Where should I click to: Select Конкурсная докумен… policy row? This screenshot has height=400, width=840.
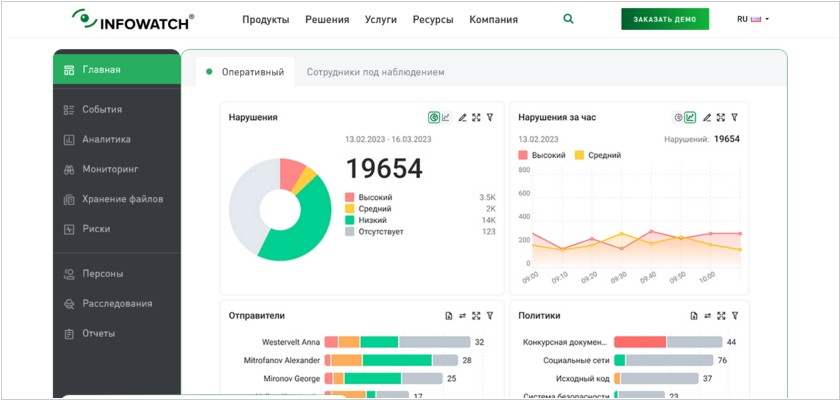click(x=629, y=342)
